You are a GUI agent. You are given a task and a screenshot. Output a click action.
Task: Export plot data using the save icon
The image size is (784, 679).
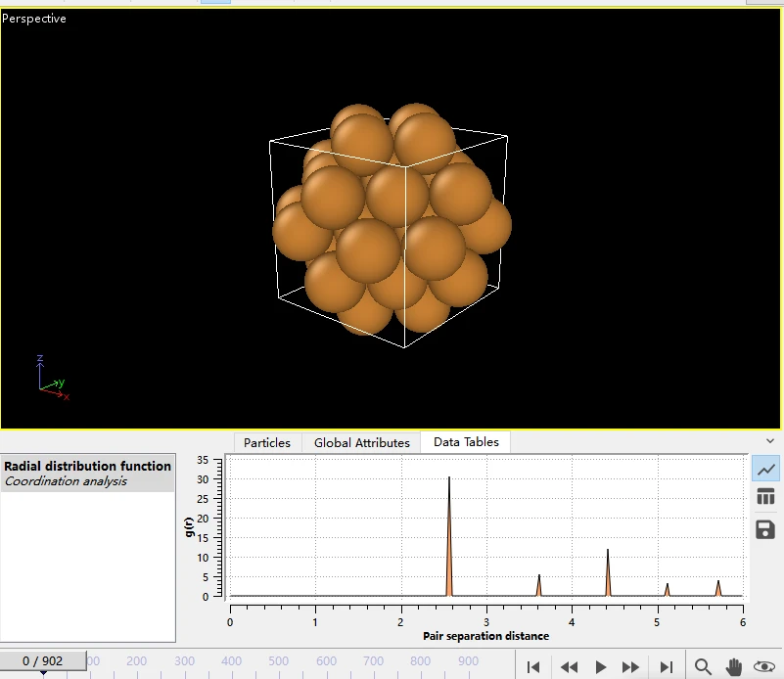pos(766,529)
